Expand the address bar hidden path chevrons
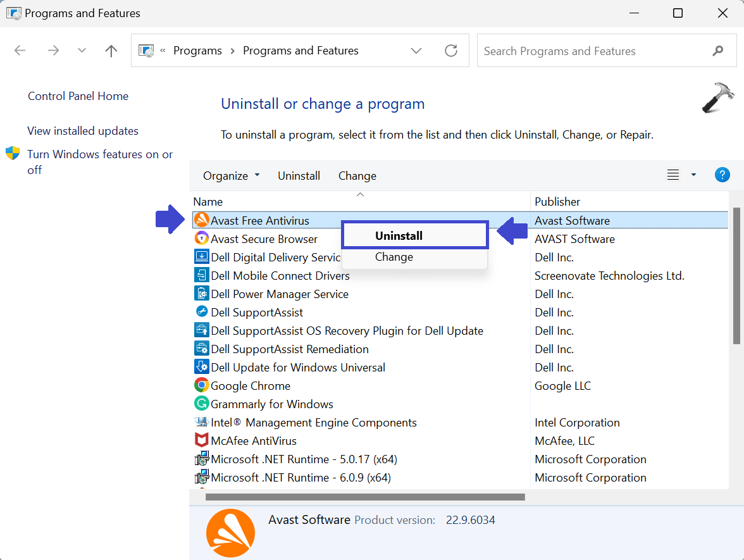 163,51
